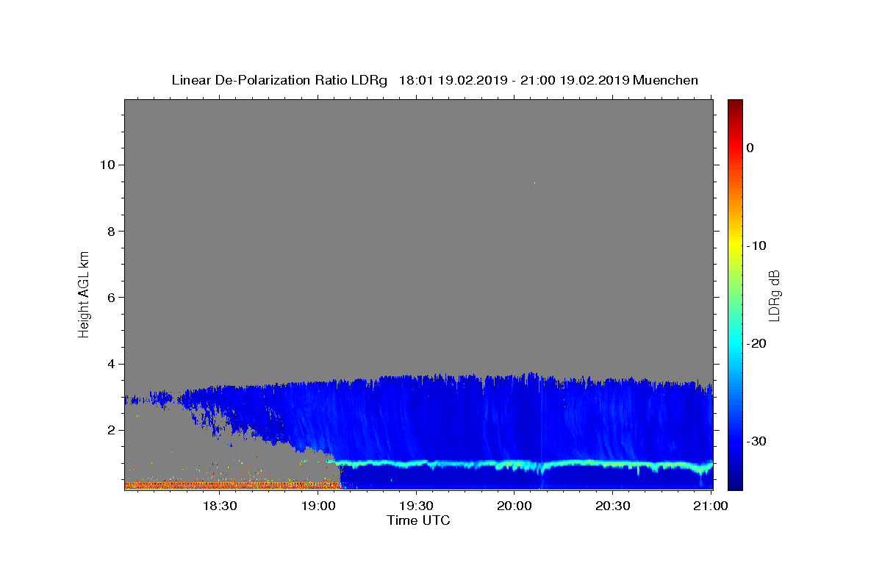Click the colorbar value label -10
Viewport: 882px width, 588px height.
pos(756,245)
